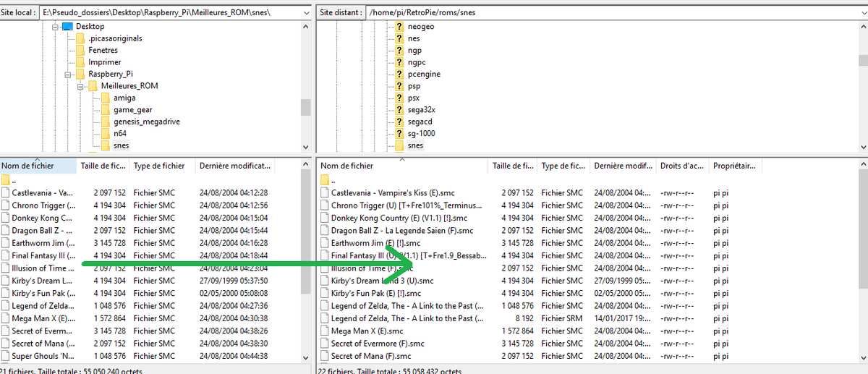This screenshot has width=868, height=374.
Task: Sort remote files by Propriétaire column
Action: point(734,166)
